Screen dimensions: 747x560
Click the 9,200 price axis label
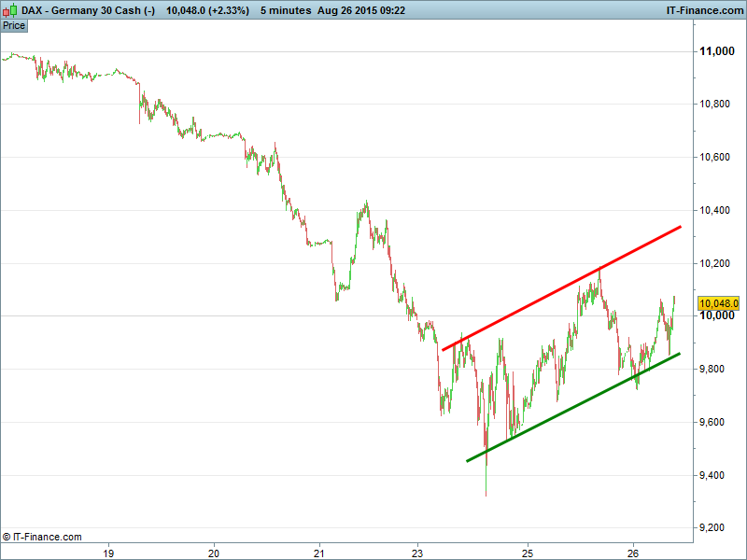coord(718,528)
